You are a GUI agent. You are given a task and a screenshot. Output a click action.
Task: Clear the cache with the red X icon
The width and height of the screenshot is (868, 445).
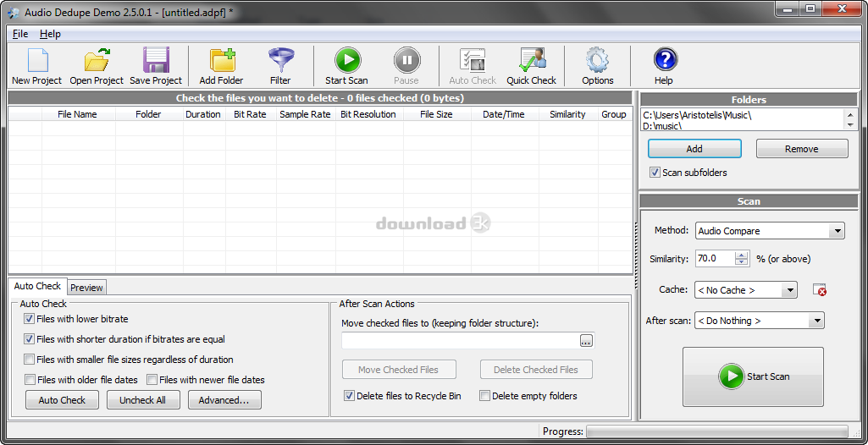tap(819, 289)
